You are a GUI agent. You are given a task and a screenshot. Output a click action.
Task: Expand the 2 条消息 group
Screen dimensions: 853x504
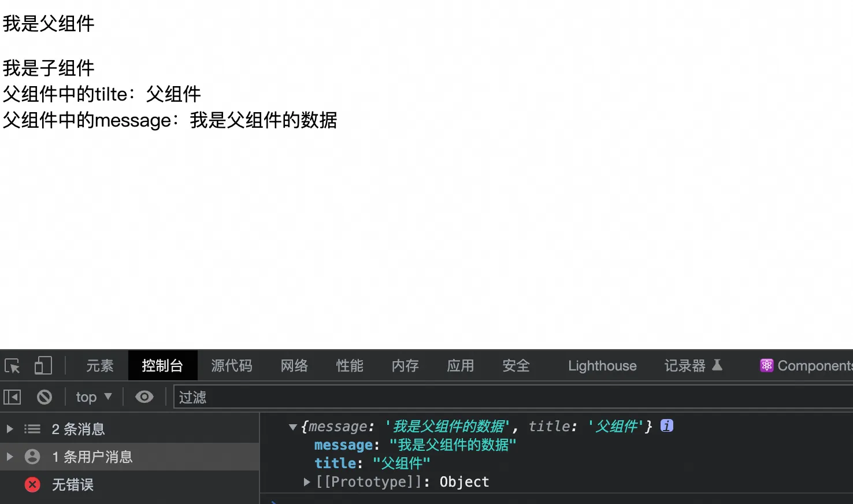point(10,429)
